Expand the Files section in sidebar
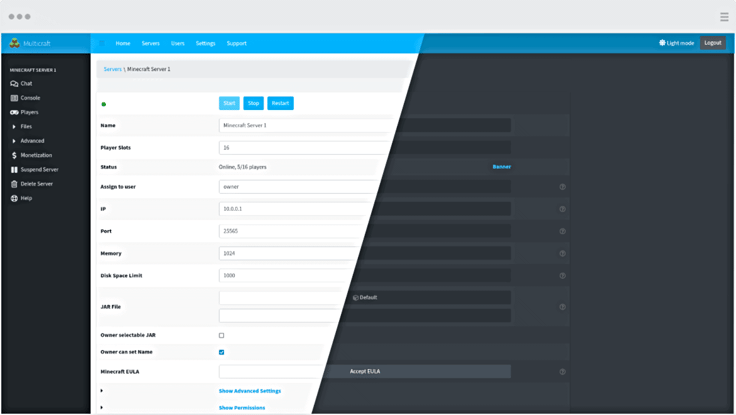736x415 pixels. pyautogui.click(x=21, y=127)
